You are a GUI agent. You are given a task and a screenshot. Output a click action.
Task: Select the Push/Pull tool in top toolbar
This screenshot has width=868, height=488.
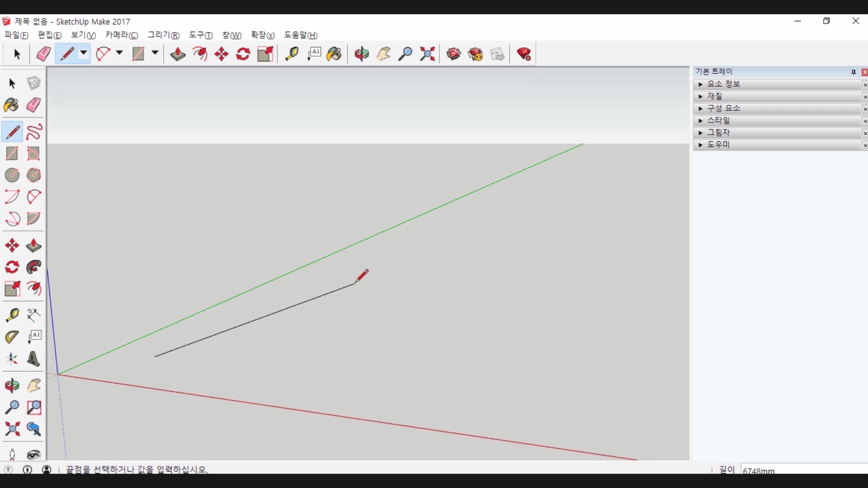click(x=178, y=54)
